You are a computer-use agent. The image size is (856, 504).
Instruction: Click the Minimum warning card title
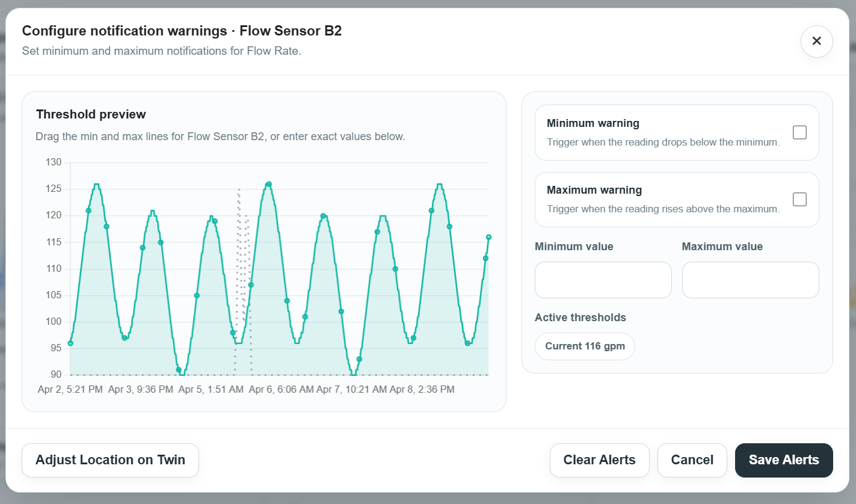[593, 123]
